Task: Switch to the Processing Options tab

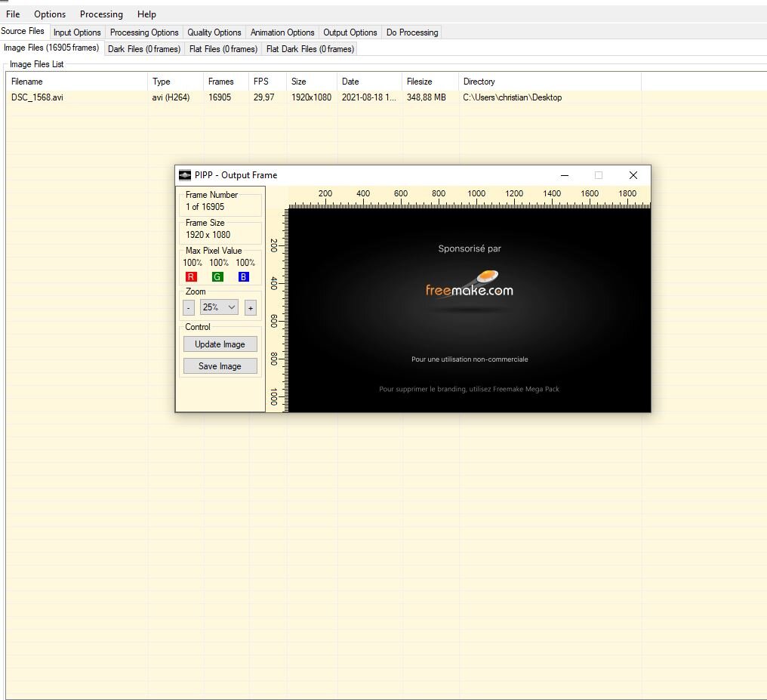Action: (143, 32)
